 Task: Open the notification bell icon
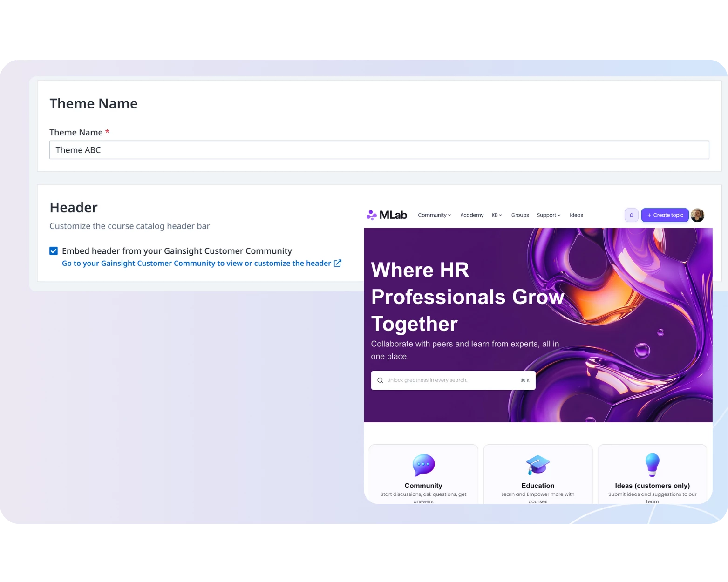[x=631, y=215]
